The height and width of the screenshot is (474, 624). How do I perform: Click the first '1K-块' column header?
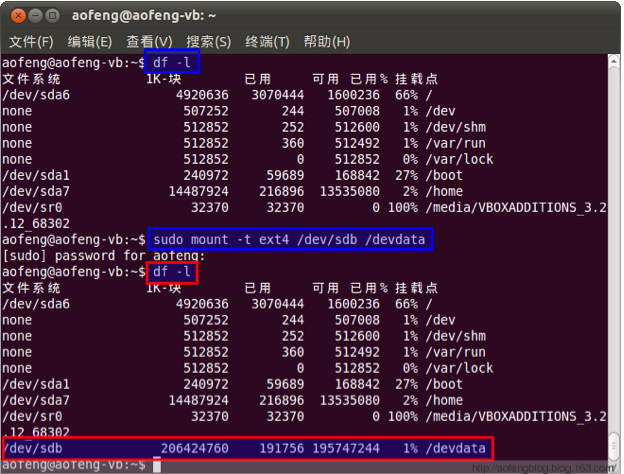pos(164,79)
